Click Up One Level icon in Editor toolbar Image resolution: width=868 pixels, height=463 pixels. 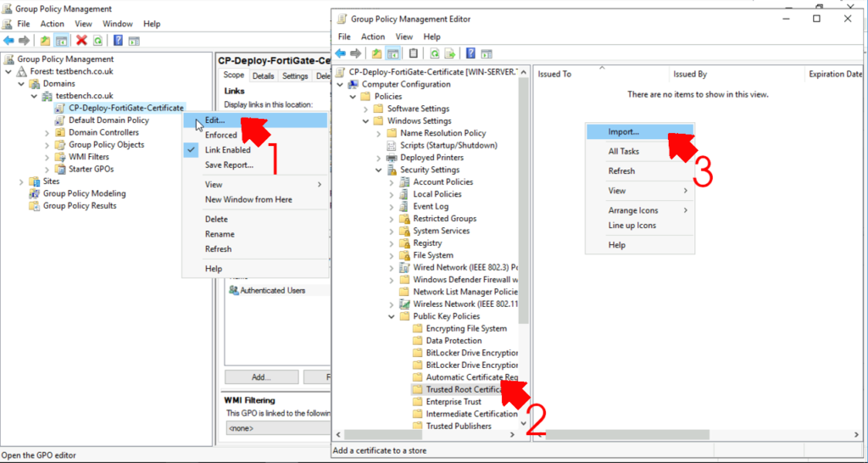(x=376, y=53)
